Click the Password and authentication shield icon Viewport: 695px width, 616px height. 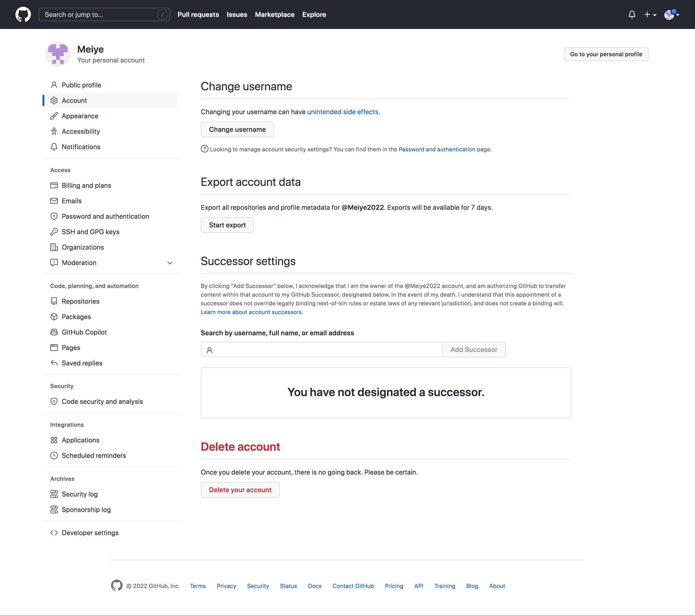tap(54, 216)
